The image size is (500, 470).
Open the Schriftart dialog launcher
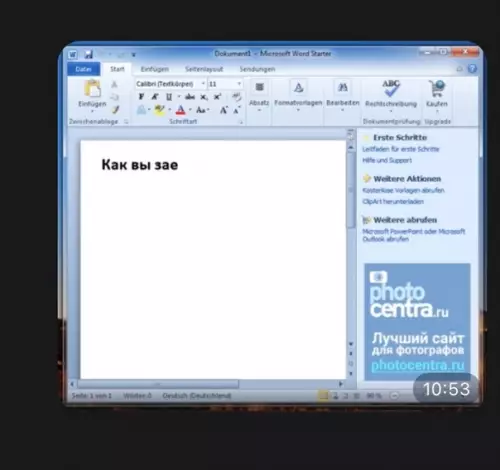coord(241,122)
